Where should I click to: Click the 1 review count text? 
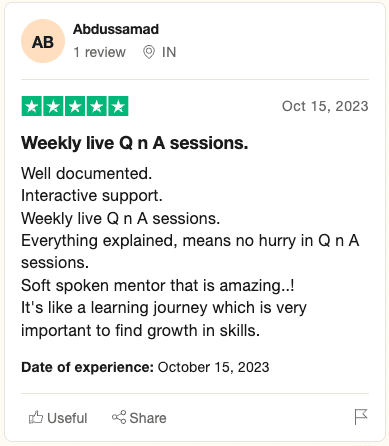pos(99,52)
